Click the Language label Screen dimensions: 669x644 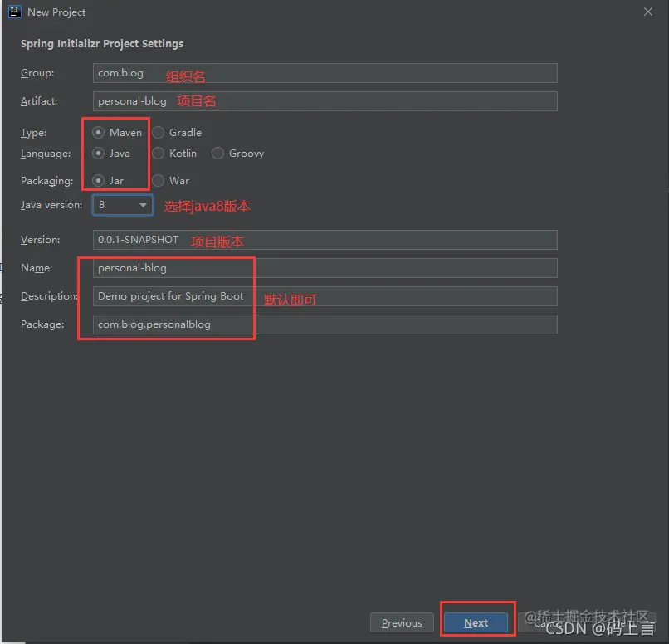coord(46,154)
